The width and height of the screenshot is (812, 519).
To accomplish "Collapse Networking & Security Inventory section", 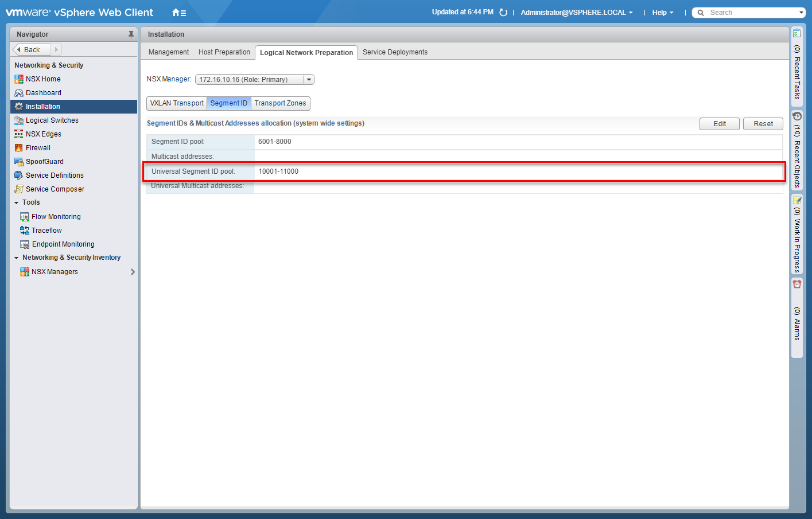I will (x=17, y=258).
